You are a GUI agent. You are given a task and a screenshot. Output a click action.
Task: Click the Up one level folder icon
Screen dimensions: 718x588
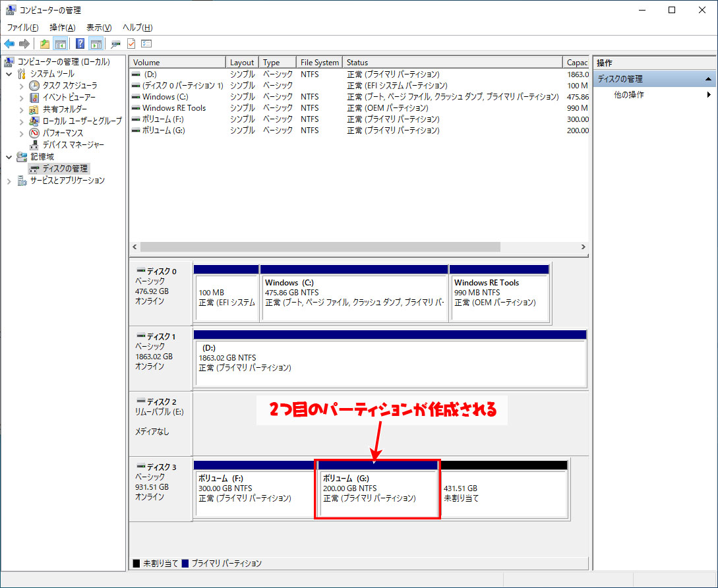pyautogui.click(x=44, y=44)
